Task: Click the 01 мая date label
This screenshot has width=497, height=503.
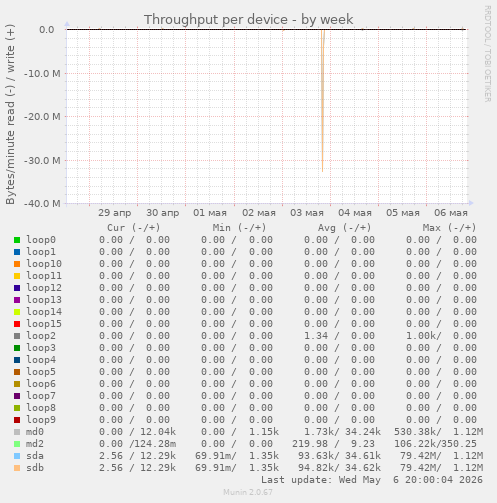Action: point(210,213)
